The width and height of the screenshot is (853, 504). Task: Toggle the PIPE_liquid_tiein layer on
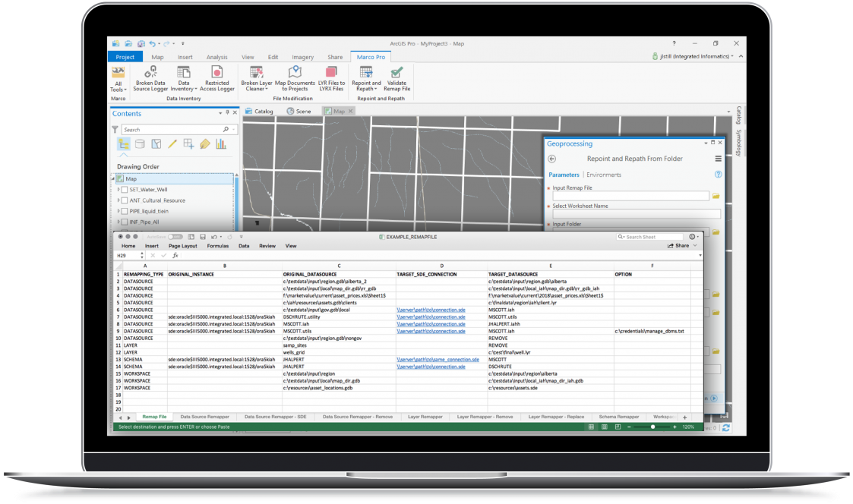125,212
